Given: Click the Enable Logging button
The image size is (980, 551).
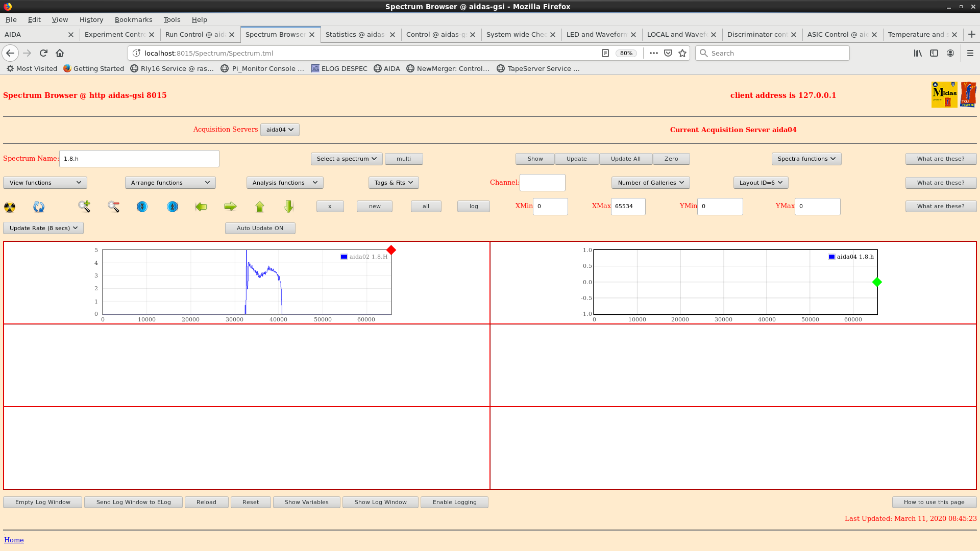Looking at the screenshot, I should (x=454, y=502).
